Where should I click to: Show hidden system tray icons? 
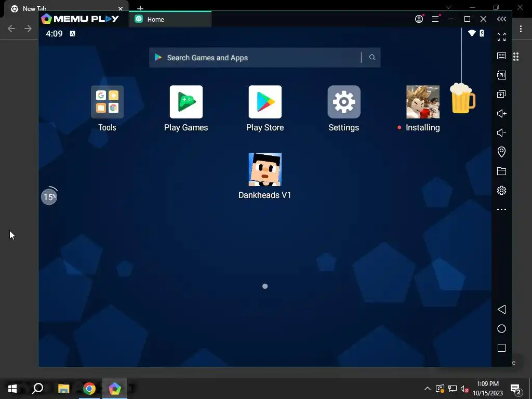tap(428, 389)
